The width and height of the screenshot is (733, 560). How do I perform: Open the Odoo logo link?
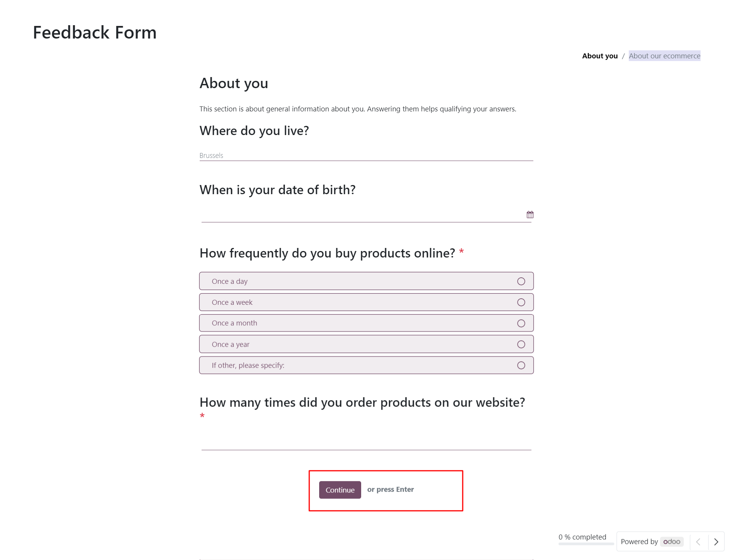(x=672, y=542)
